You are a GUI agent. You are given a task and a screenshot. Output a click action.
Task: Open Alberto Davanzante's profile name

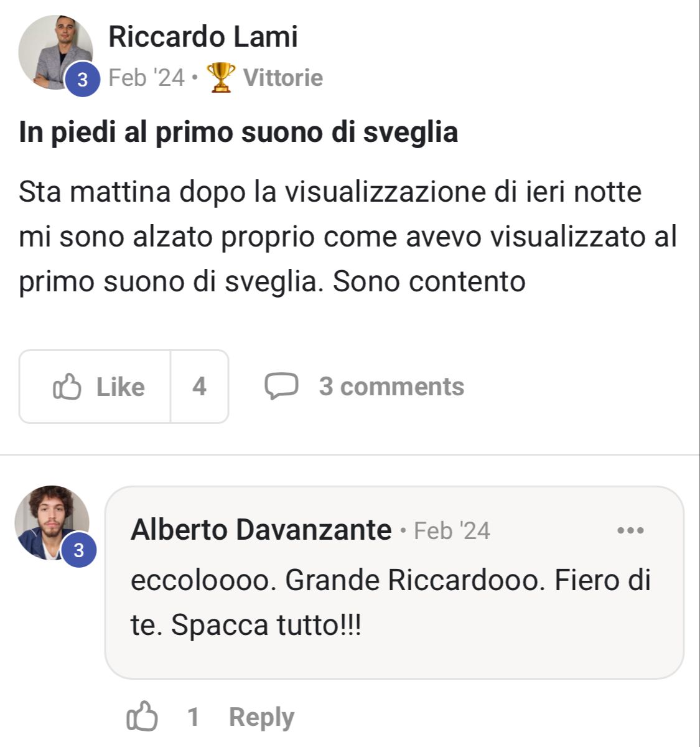[261, 530]
